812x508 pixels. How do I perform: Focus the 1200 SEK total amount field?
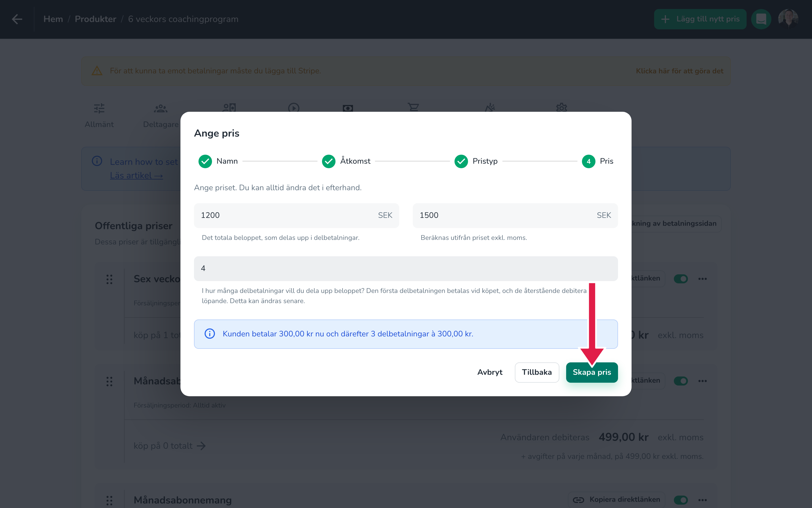coord(296,215)
